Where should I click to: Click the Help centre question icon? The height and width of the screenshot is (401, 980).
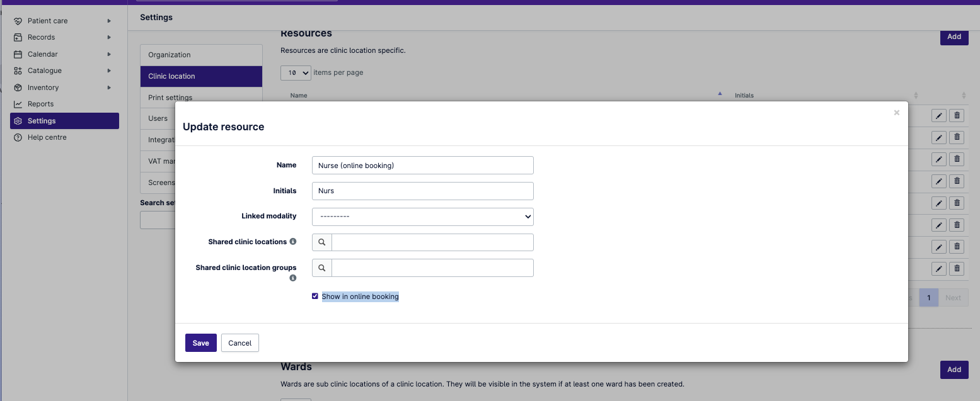click(x=18, y=137)
